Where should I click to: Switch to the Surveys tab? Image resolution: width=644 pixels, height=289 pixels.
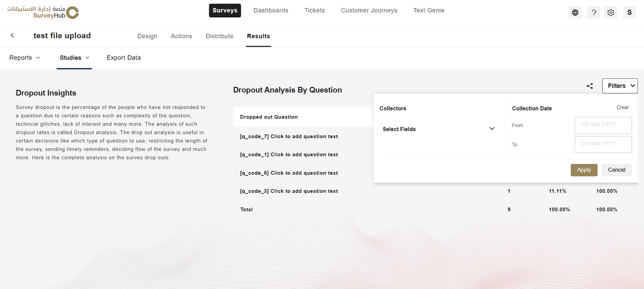(225, 10)
